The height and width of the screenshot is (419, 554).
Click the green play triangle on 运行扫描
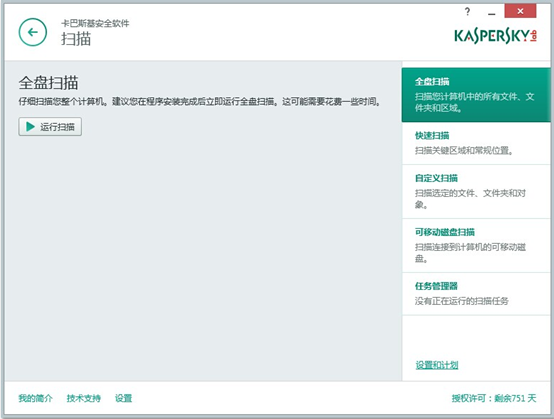pos(30,126)
